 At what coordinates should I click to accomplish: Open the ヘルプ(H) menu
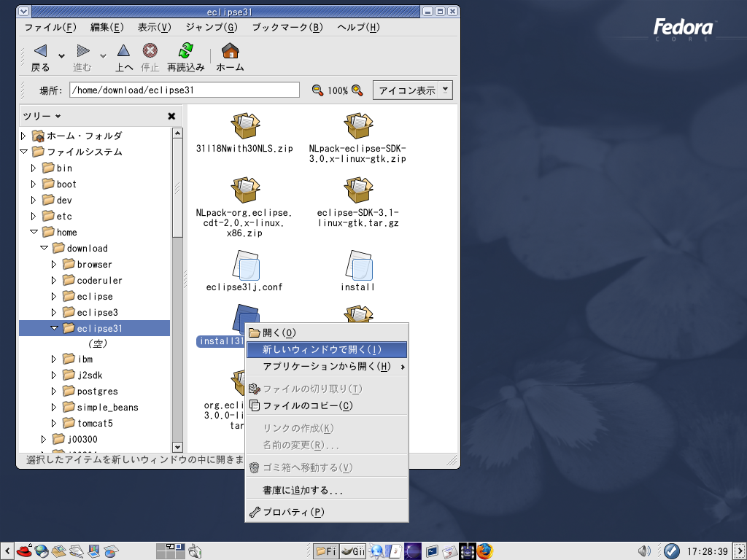[x=358, y=27]
